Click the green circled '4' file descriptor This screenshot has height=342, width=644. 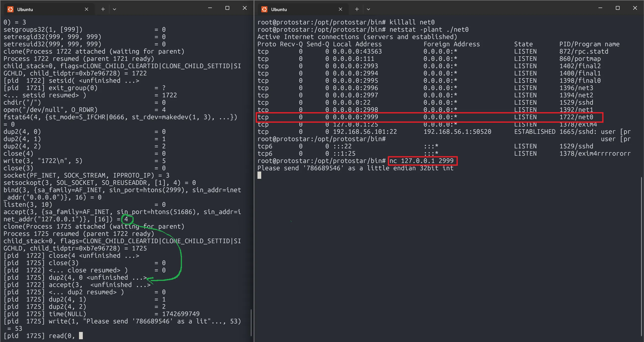point(127,219)
